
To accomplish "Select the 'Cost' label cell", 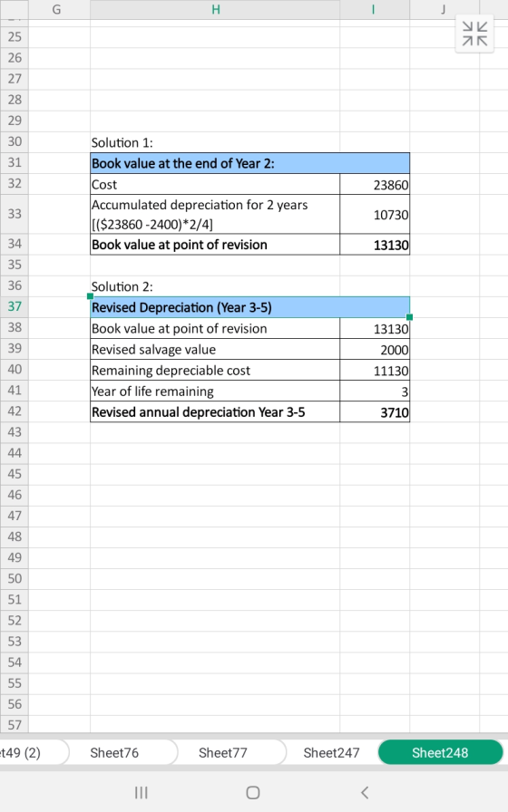I will click(x=215, y=184).
